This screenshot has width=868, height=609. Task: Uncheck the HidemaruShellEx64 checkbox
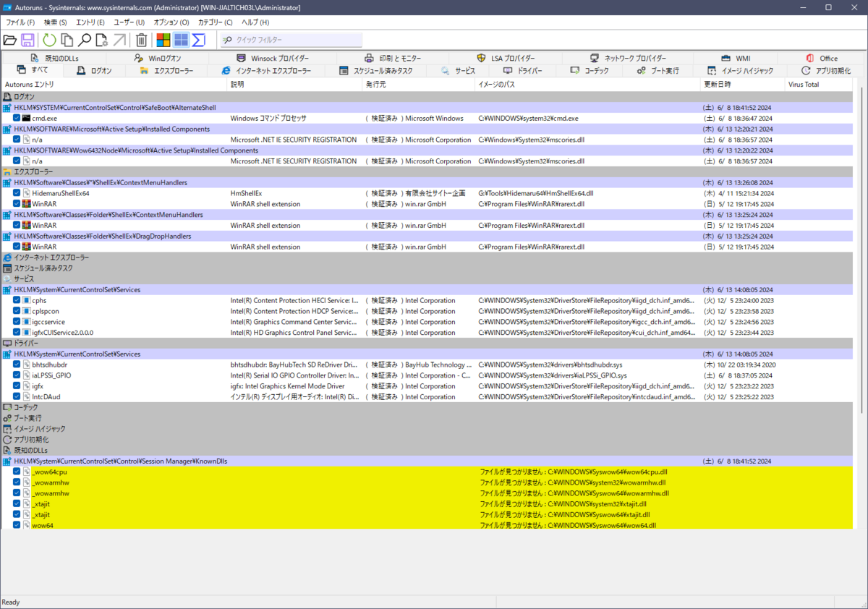click(17, 193)
